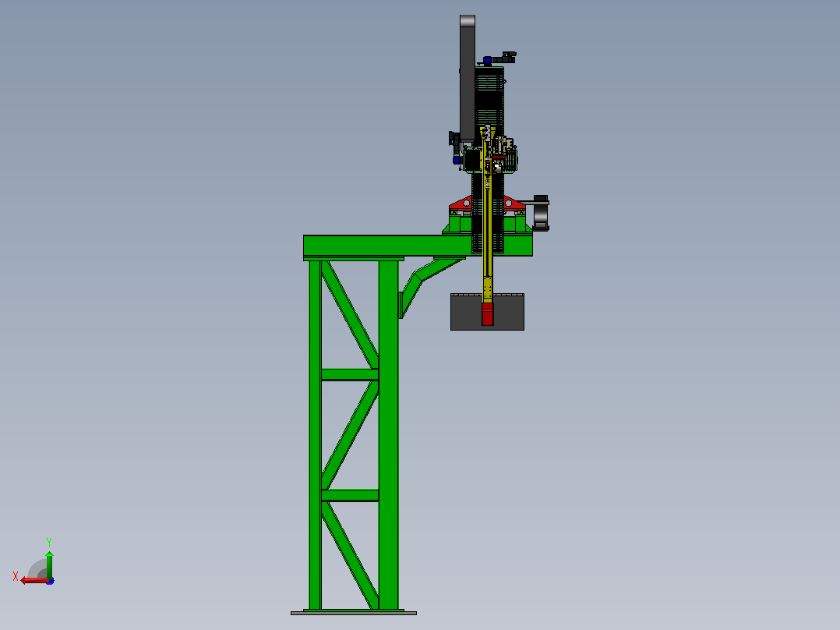Select the left green vertical column

pyautogui.click(x=315, y=435)
